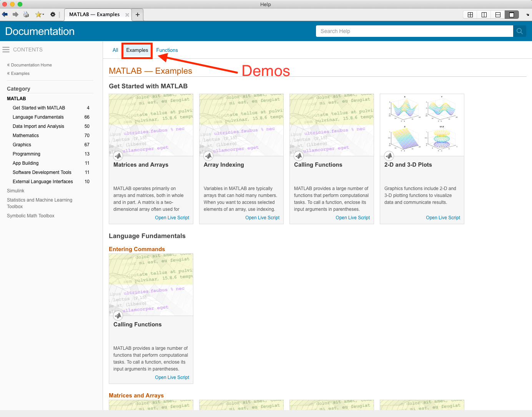Open the Array Indexing example thumbnail
Screen dimensions: 532x417
[241, 125]
